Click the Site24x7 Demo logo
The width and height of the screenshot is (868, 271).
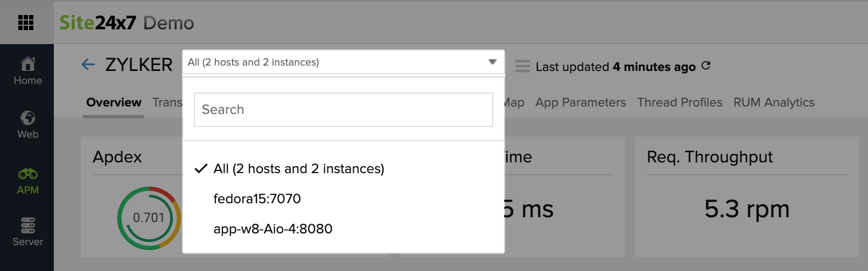coord(127,23)
